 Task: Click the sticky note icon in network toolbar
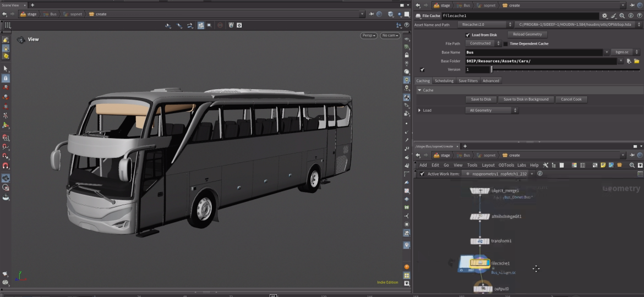603,165
